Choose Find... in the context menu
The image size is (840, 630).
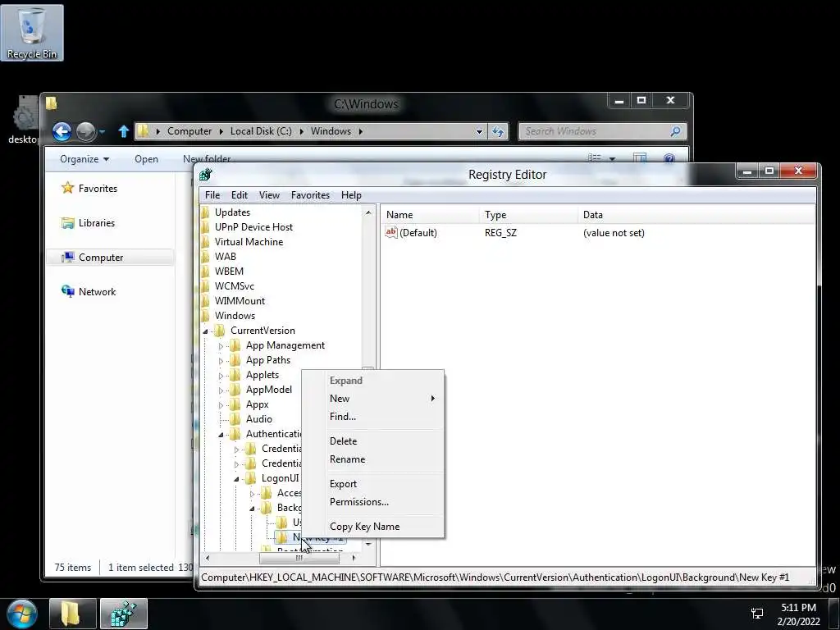tap(373, 416)
